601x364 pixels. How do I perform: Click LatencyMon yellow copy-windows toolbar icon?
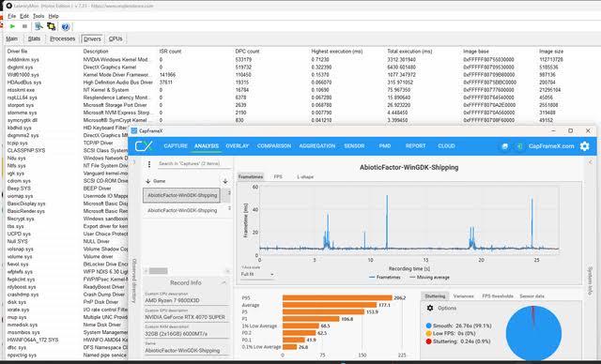pos(51,26)
